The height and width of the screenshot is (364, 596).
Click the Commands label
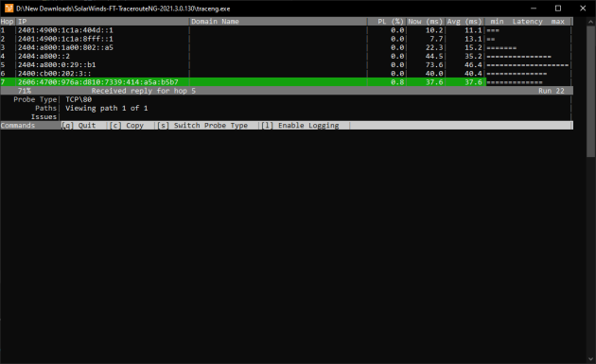coord(18,126)
